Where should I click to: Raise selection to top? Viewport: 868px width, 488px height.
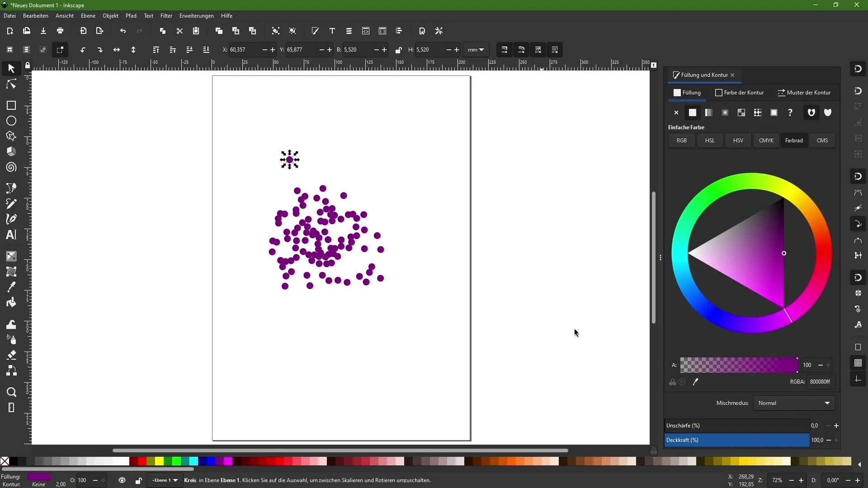(x=156, y=50)
